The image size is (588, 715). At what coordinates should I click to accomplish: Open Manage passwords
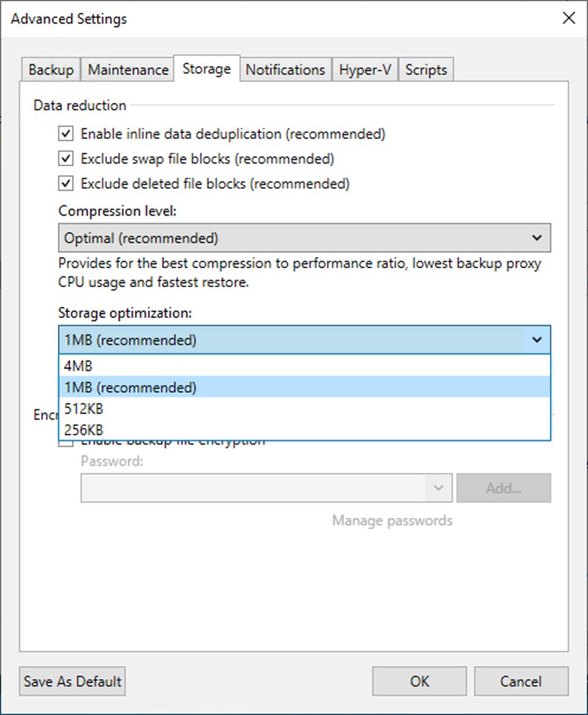(x=392, y=520)
